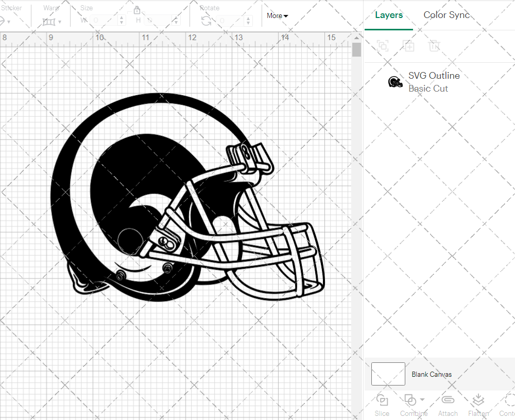Screen dimensions: 515x420
Task: Select the Layers tab
Action: coord(389,15)
